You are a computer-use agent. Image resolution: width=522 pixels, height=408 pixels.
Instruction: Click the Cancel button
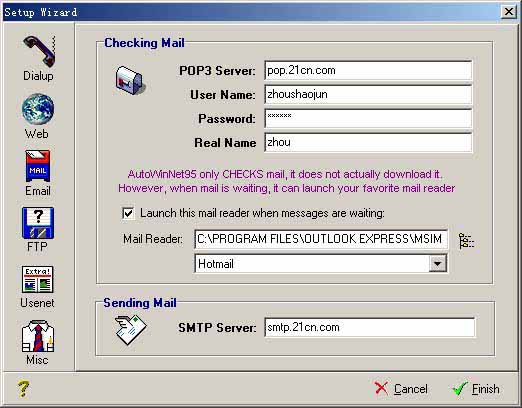click(401, 389)
